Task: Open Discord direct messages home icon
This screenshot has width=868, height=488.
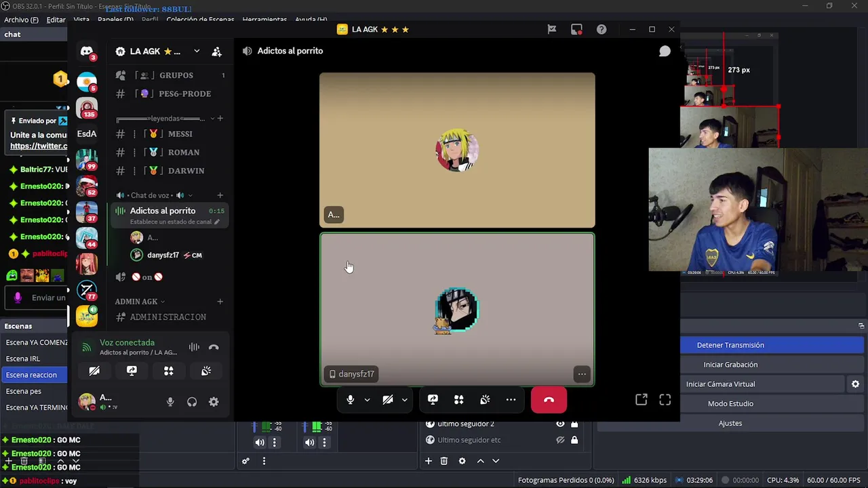Action: [x=87, y=52]
